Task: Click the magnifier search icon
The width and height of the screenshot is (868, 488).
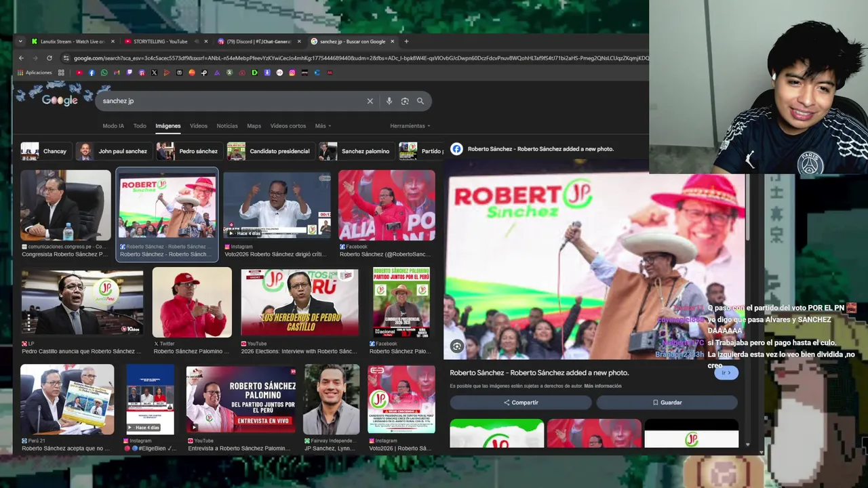Action: (420, 101)
